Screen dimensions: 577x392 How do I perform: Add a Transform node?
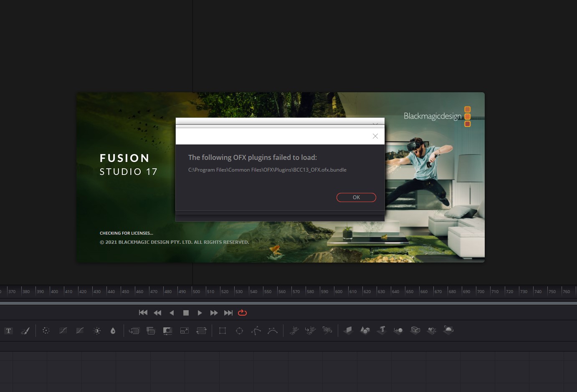201,331
